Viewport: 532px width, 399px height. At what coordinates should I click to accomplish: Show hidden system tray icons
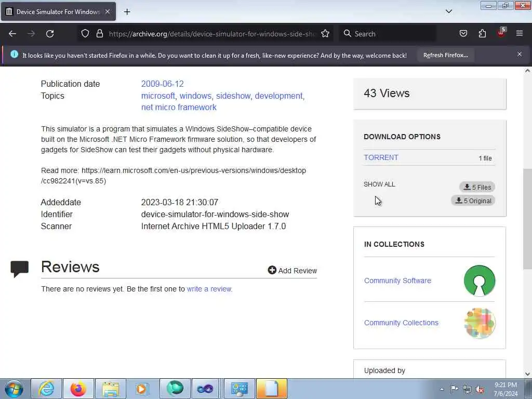(x=442, y=389)
